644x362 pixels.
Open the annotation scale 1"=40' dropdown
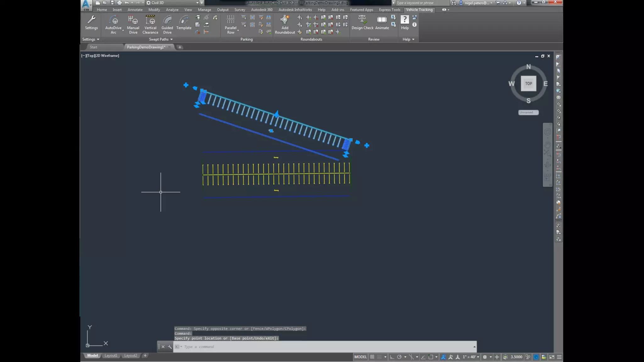(471, 357)
